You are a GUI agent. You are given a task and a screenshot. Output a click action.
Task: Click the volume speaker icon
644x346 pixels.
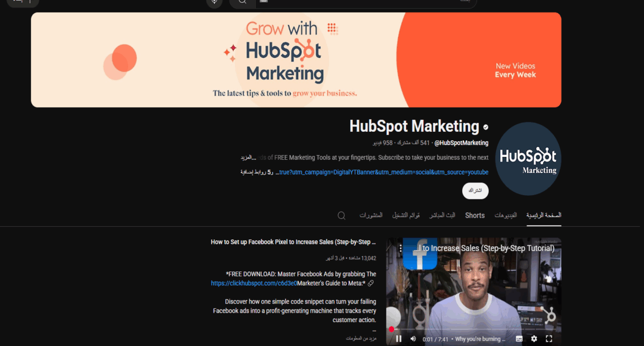pyautogui.click(x=413, y=338)
